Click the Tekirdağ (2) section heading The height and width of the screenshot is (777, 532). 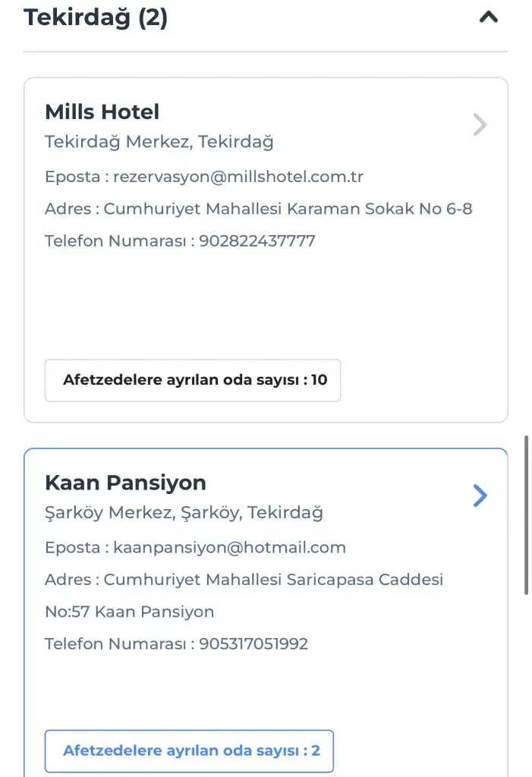[96, 17]
